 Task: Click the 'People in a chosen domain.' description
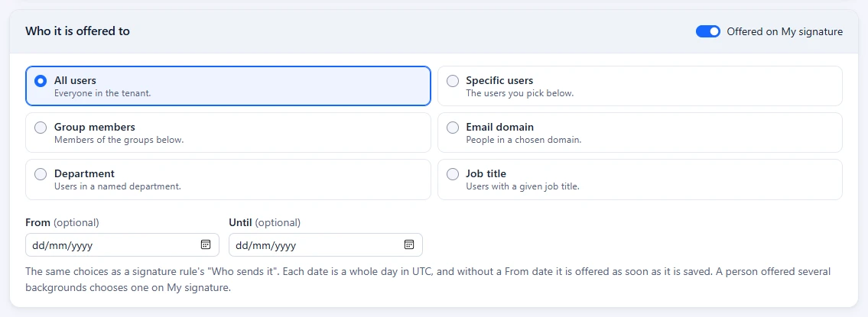click(x=524, y=140)
